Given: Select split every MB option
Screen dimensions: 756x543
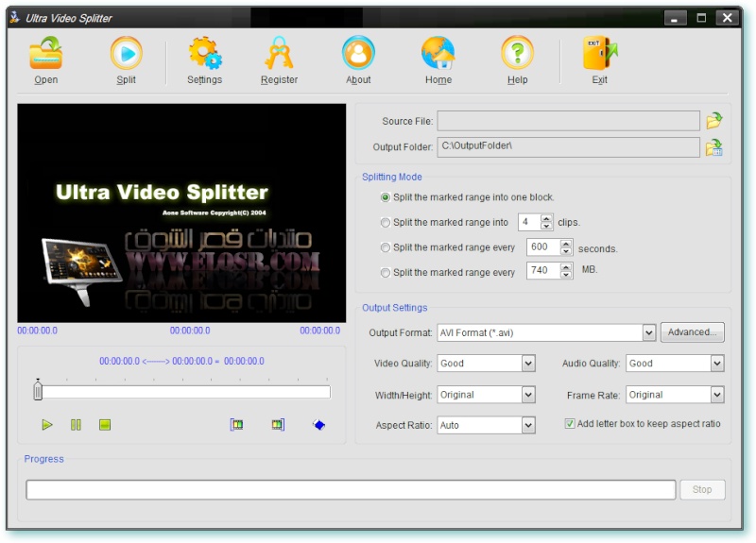Looking at the screenshot, I should (x=386, y=273).
